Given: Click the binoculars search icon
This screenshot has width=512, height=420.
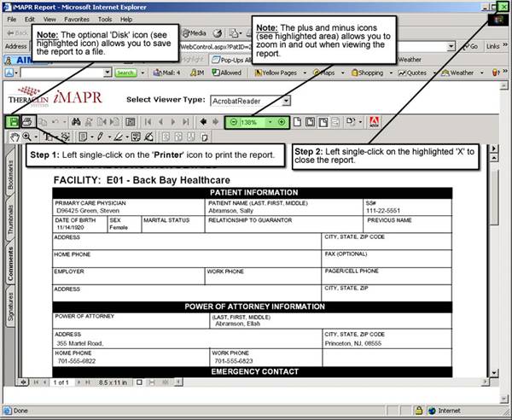Looking at the screenshot, I should (x=76, y=122).
